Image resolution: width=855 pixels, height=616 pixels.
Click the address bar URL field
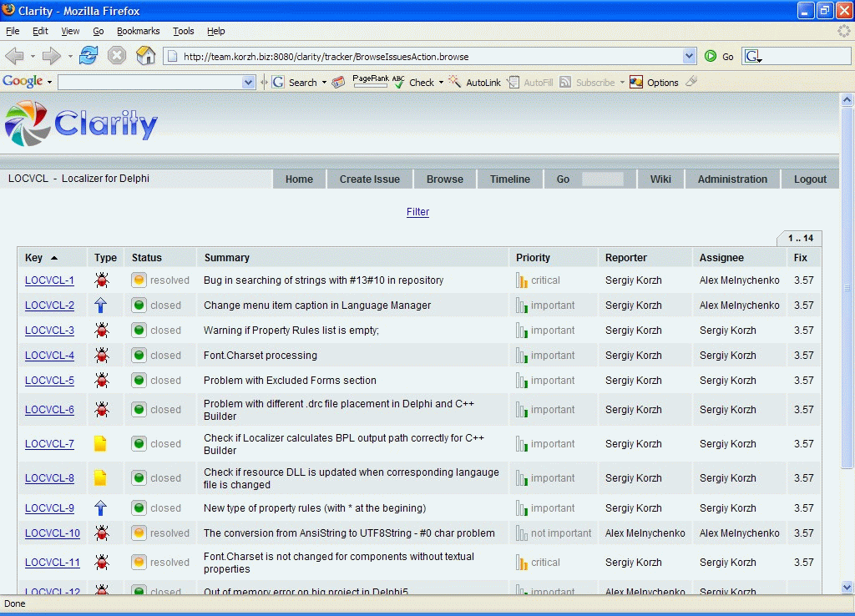click(x=428, y=57)
